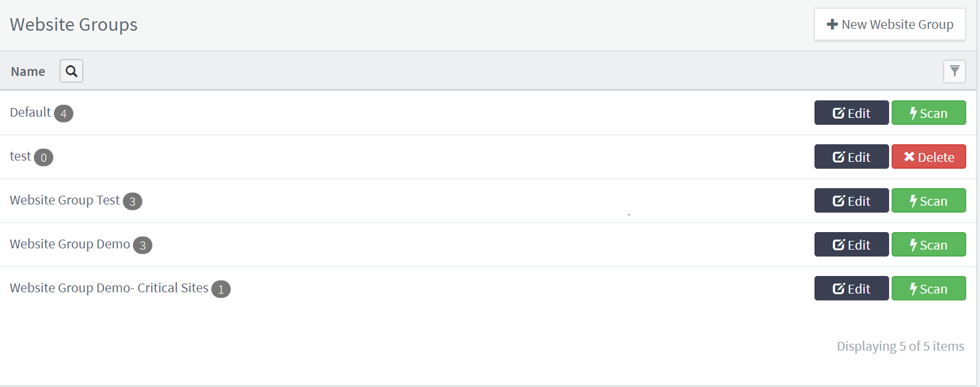The width and height of the screenshot is (980, 387).
Task: Edit the test website group
Action: point(851,157)
